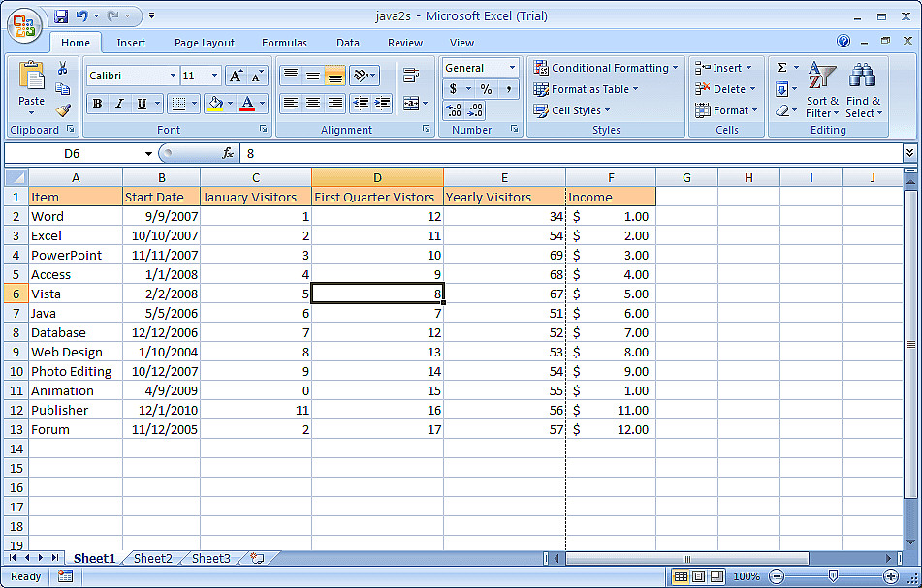Click Increase Decimal
Image resolution: width=922 pixels, height=588 pixels.
tap(454, 110)
